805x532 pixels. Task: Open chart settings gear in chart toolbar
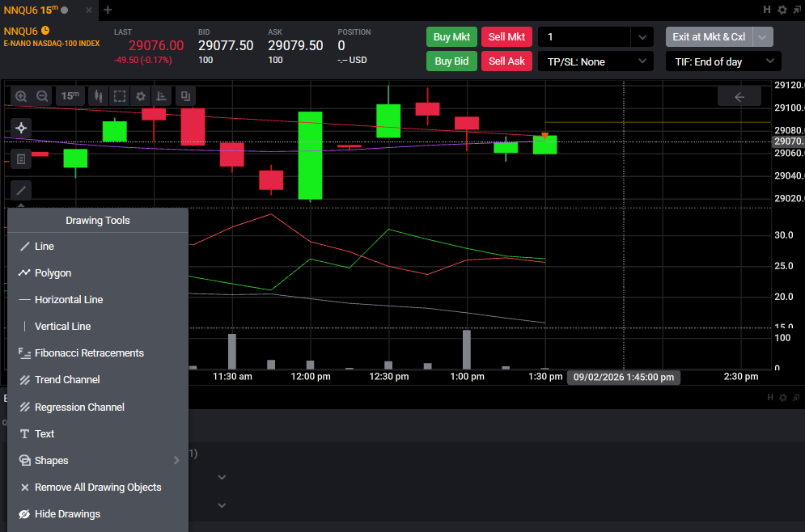[141, 96]
